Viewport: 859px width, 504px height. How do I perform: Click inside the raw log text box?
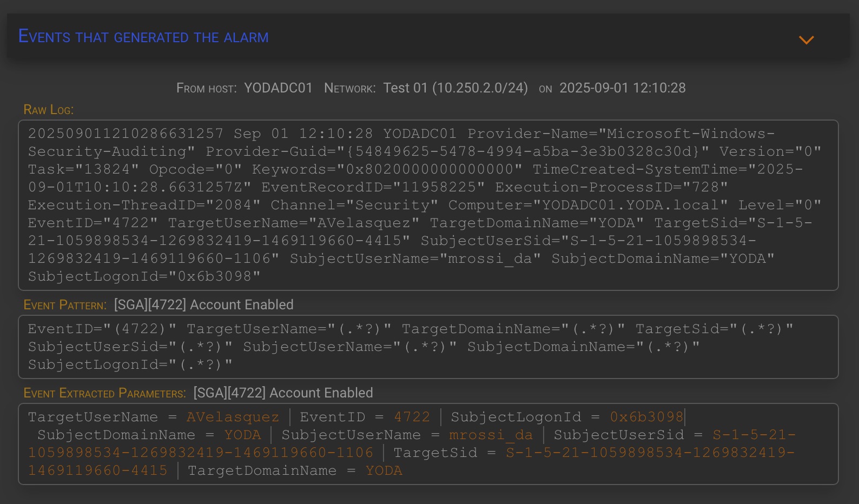(427, 205)
